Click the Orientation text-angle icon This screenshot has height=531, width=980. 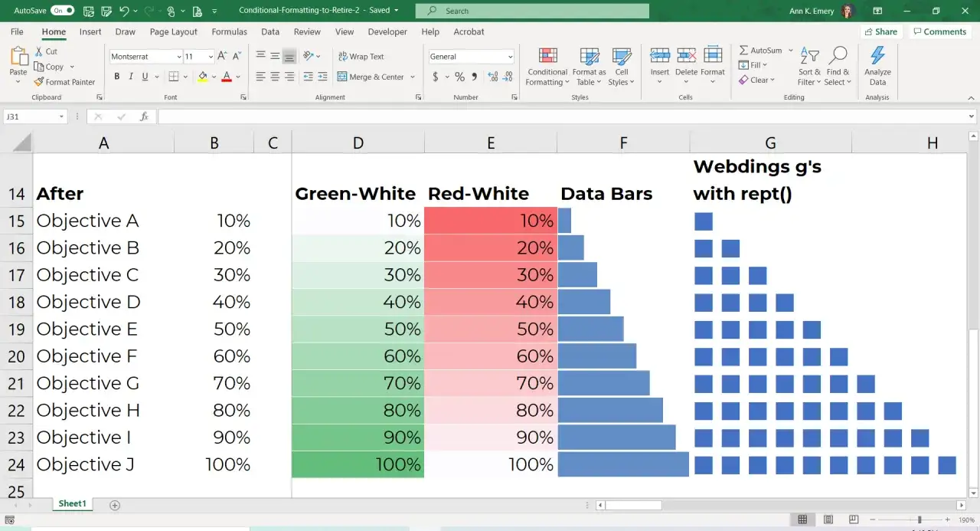coord(309,56)
